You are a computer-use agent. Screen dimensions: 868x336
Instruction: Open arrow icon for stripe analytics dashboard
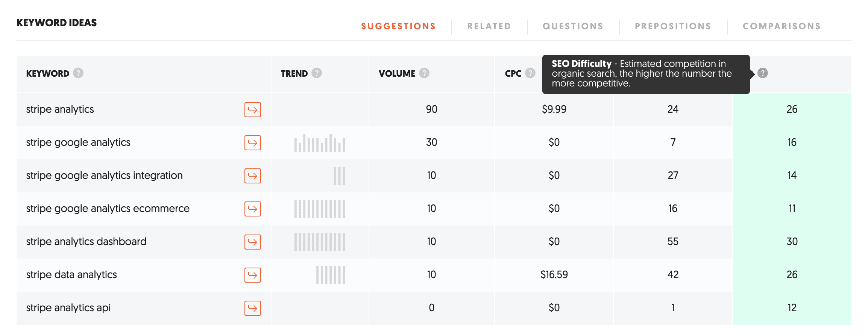[253, 242]
